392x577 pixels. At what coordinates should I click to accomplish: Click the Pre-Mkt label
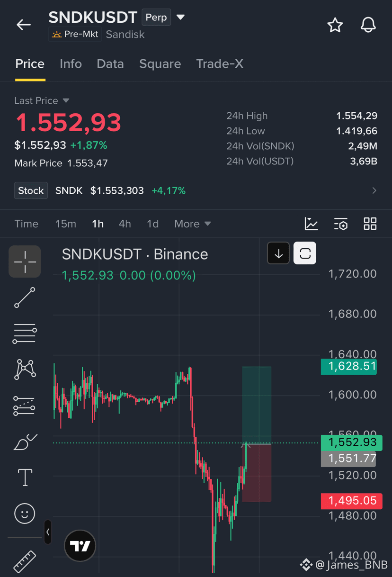tap(75, 34)
